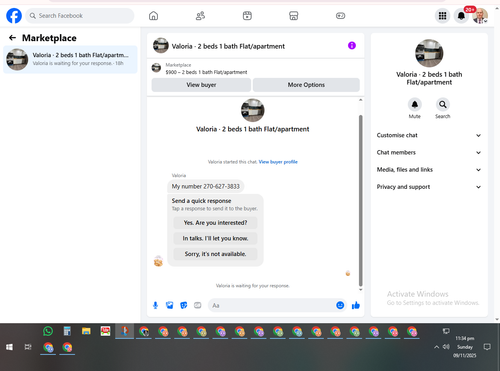Image resolution: width=500 pixels, height=371 pixels.
Task: Click the listing thumbnail beside $900 price
Action: [156, 68]
